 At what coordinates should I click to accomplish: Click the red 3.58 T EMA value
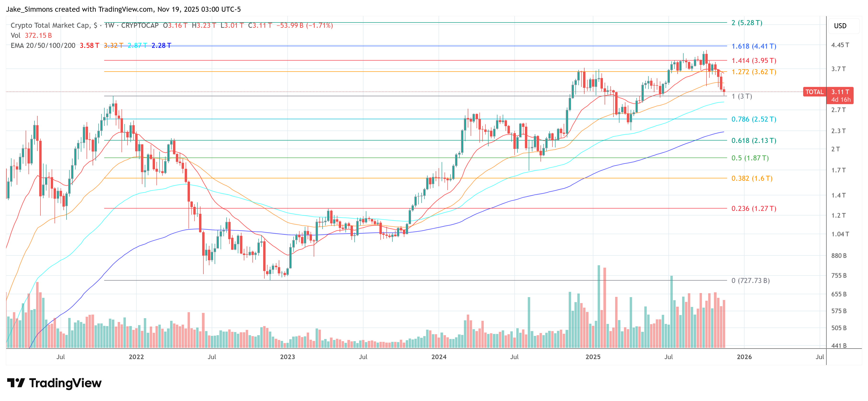[89, 45]
